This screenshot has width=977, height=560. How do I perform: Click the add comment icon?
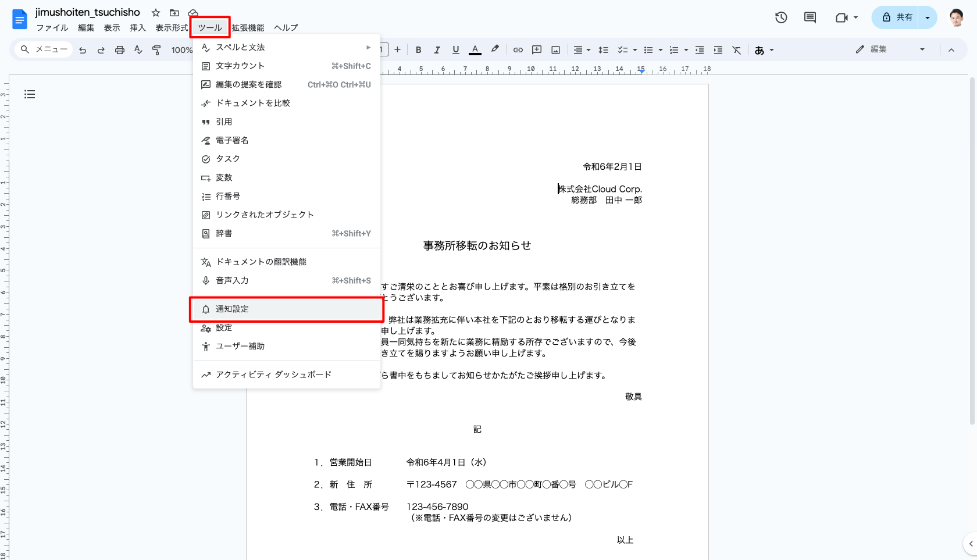point(537,50)
